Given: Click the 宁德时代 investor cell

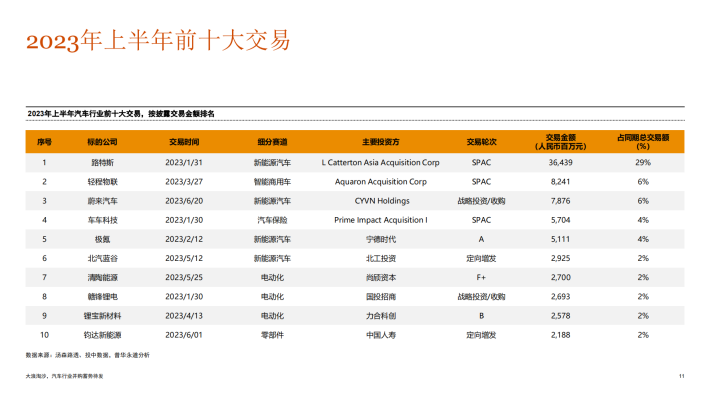Looking at the screenshot, I should 380,239.
